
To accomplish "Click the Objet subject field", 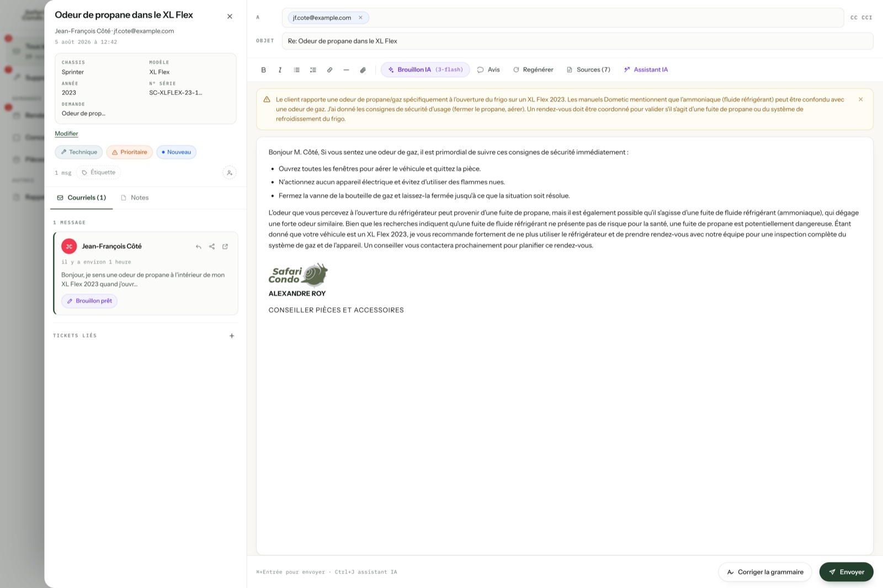I will pos(577,41).
